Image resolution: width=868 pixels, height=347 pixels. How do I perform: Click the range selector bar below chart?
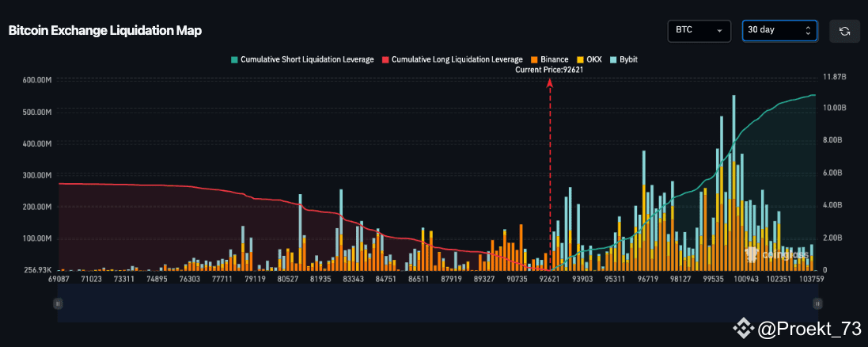pyautogui.click(x=438, y=303)
